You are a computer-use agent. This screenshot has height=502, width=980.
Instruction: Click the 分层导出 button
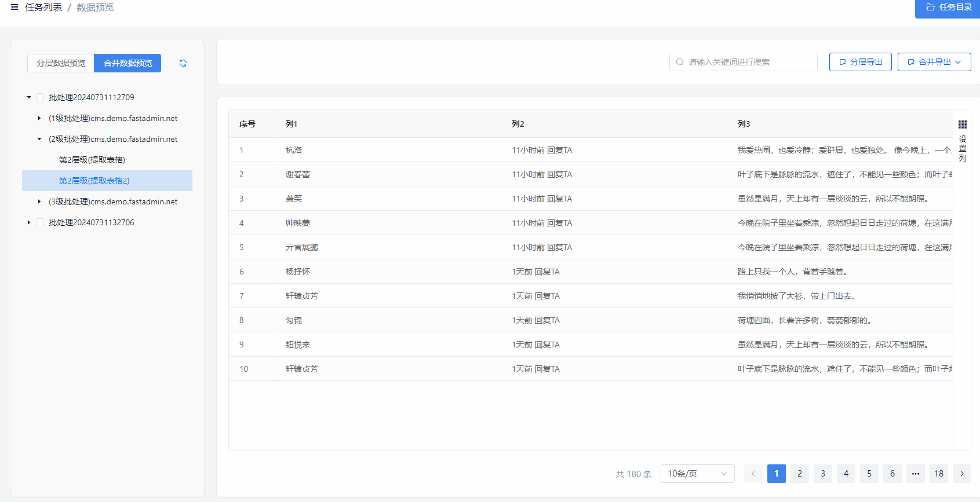[x=861, y=62]
